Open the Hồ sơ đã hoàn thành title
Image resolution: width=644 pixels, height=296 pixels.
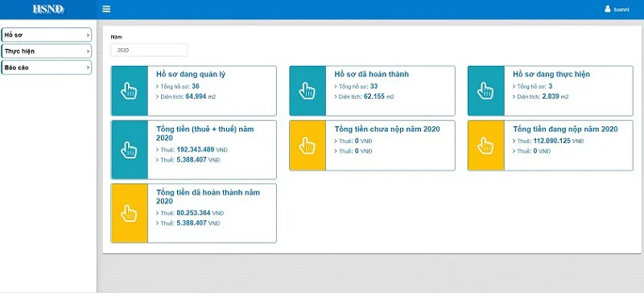point(371,74)
